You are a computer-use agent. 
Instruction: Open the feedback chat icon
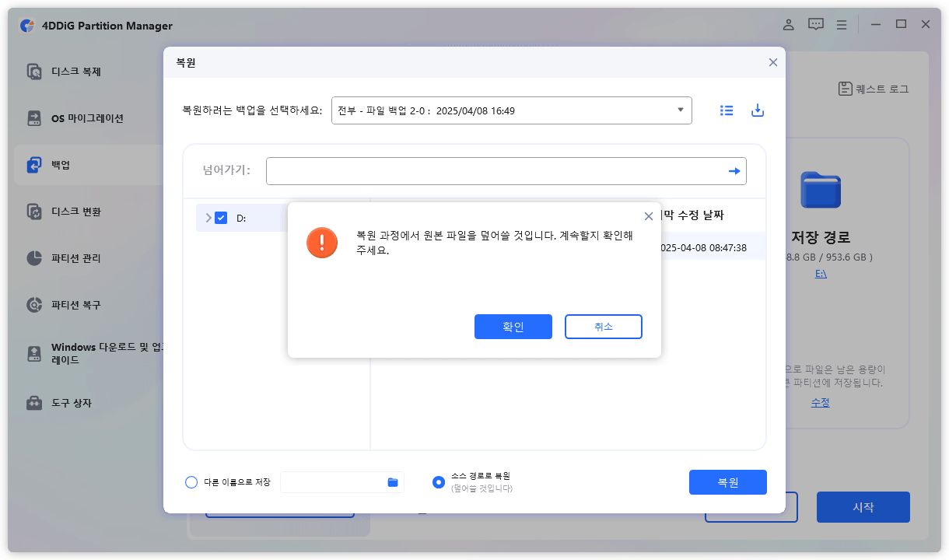coord(815,24)
